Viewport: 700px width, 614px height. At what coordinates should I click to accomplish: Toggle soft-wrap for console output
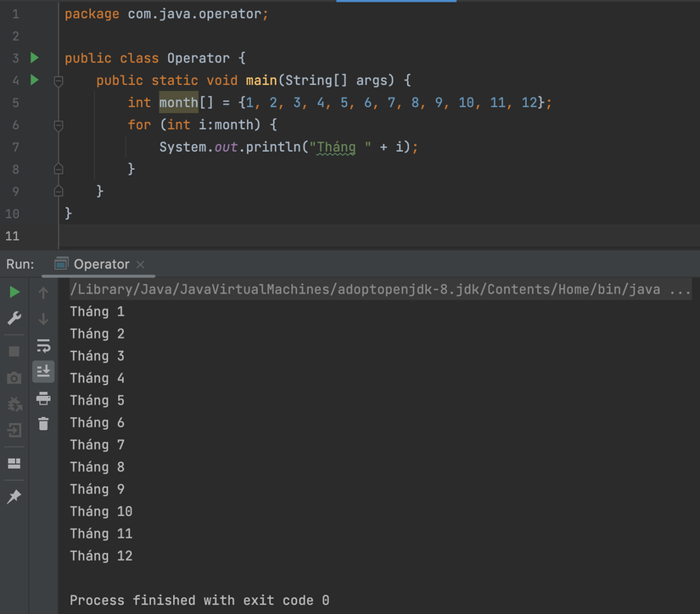(x=42, y=345)
